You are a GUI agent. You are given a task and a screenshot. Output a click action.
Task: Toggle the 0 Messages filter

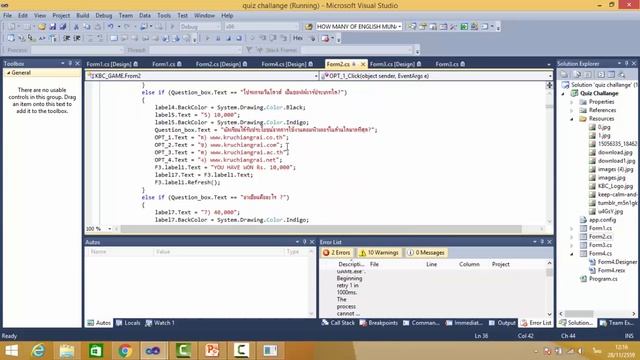(426, 253)
